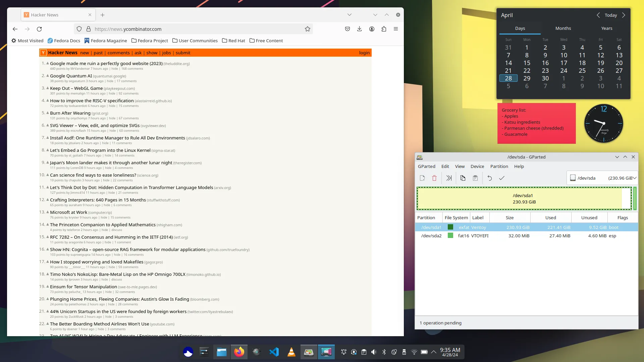Switch calendar to the Years tab

[607, 28]
